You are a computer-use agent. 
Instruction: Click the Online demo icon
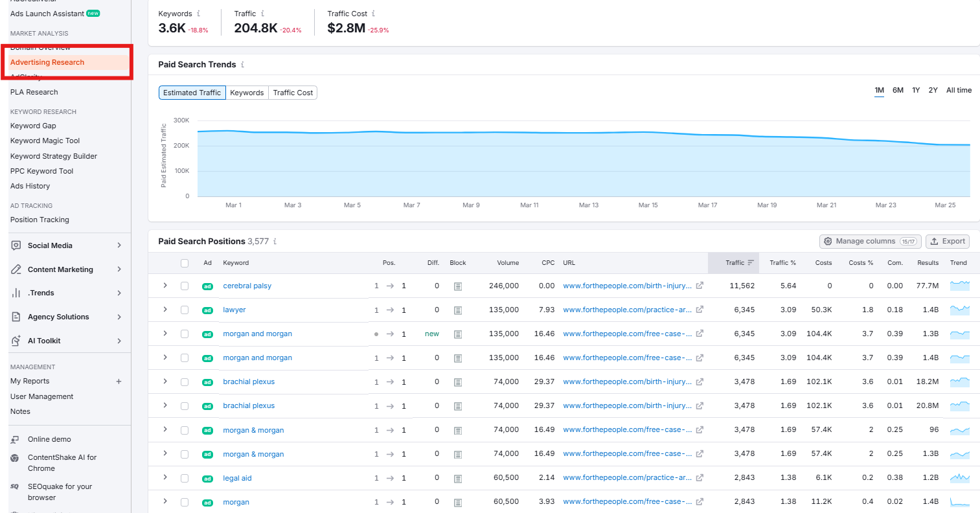[15, 439]
